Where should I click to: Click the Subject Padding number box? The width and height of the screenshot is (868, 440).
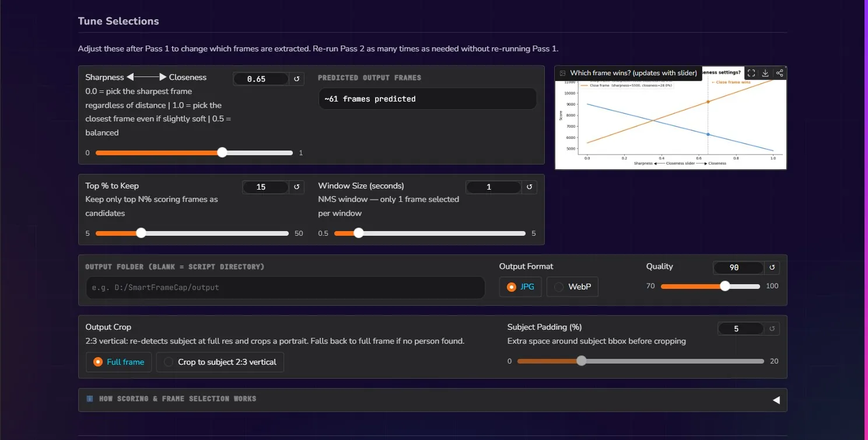point(741,329)
